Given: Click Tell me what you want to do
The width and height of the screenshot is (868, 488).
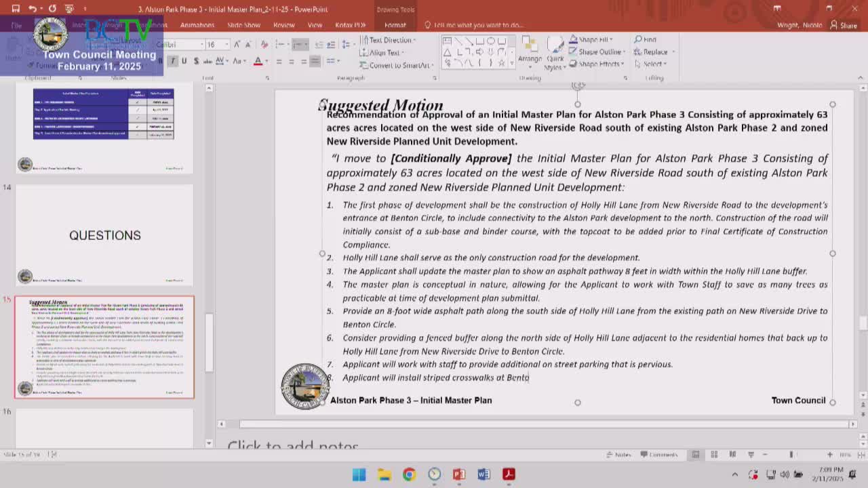Looking at the screenshot, I should pos(474,25).
